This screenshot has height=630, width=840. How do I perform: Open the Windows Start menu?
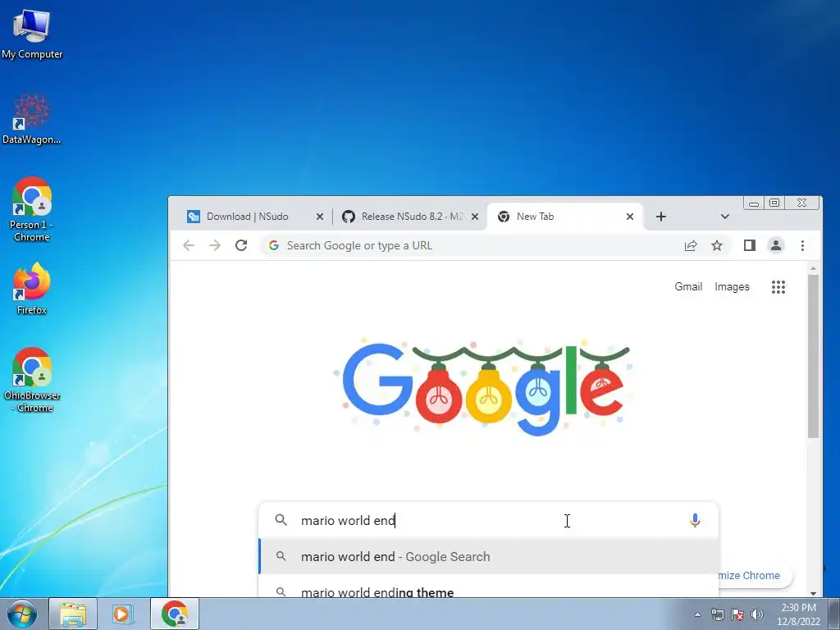click(21, 614)
